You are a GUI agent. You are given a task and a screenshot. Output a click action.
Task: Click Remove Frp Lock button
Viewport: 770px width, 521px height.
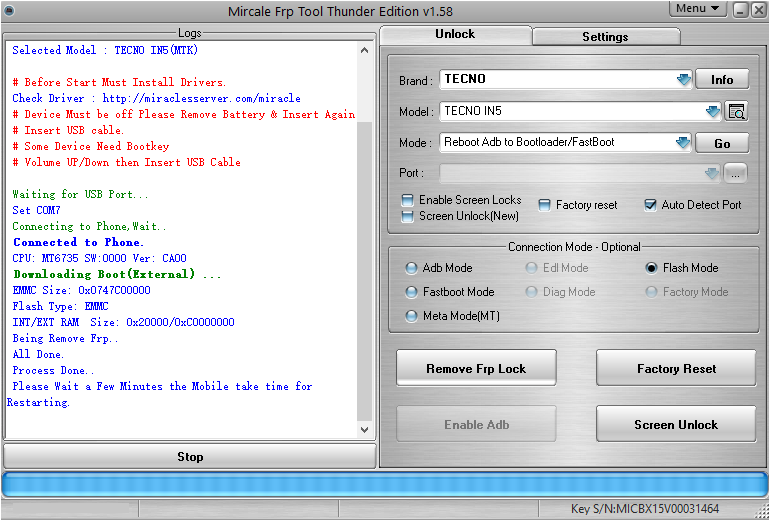[476, 368]
